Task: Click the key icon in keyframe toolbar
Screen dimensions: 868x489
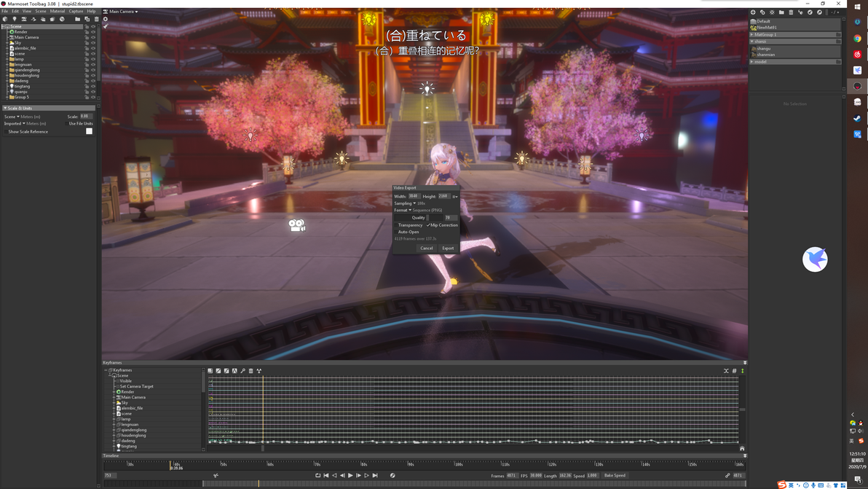Action: 242,370
